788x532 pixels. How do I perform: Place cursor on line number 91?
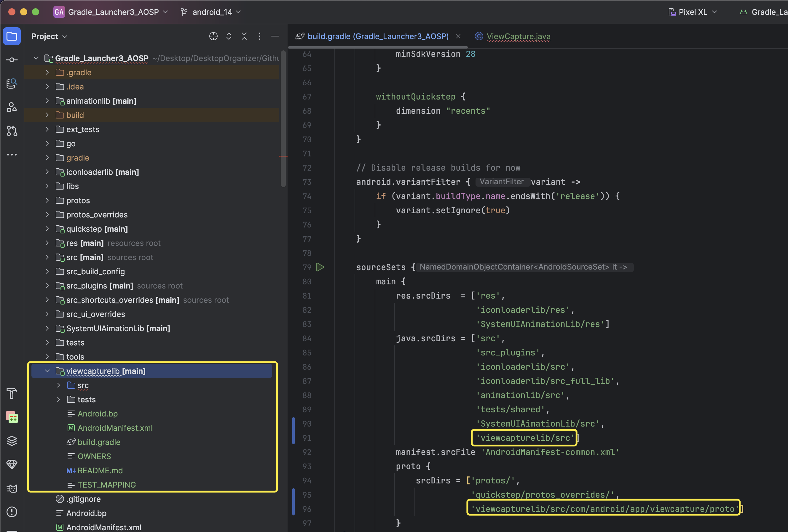coord(307,438)
